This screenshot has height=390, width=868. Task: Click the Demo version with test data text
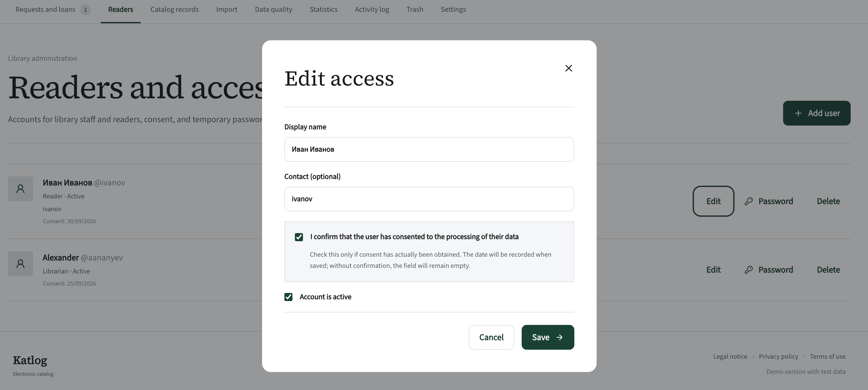[806, 372]
